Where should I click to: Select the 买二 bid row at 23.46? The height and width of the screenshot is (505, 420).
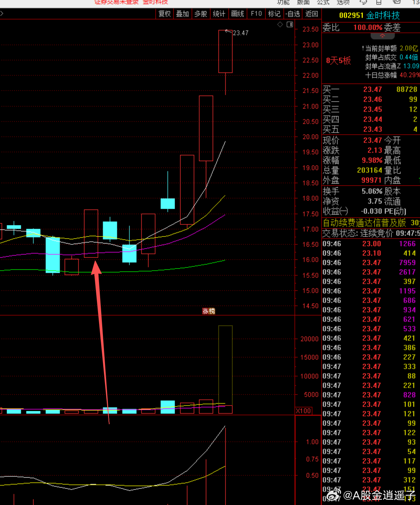370,99
